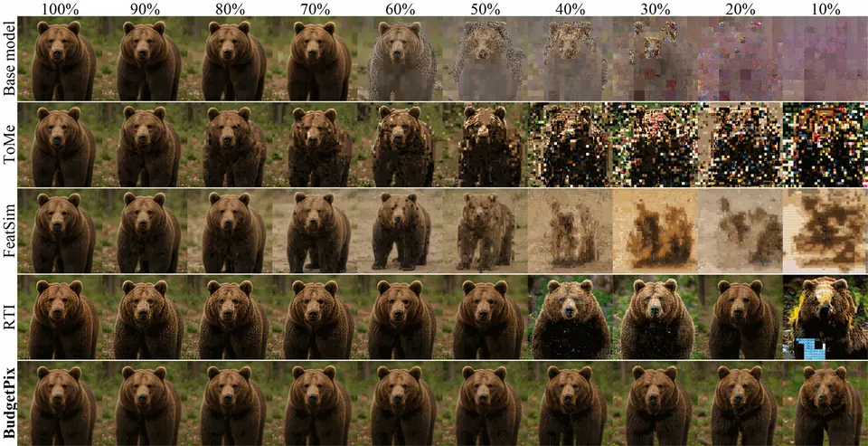The width and height of the screenshot is (868, 446).
Task: Click the 10% column header label
Action: click(x=826, y=8)
